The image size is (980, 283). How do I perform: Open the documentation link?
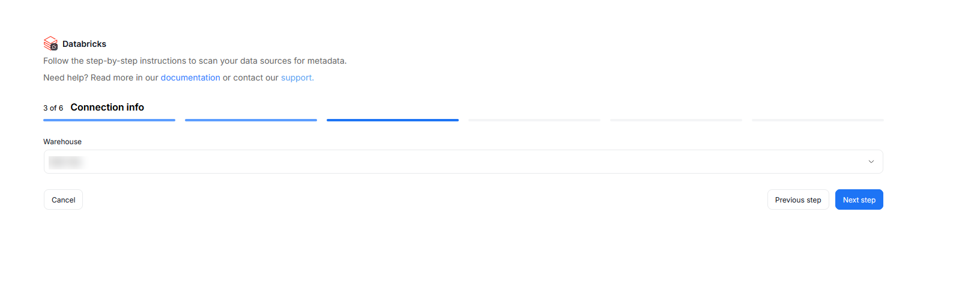pos(190,78)
